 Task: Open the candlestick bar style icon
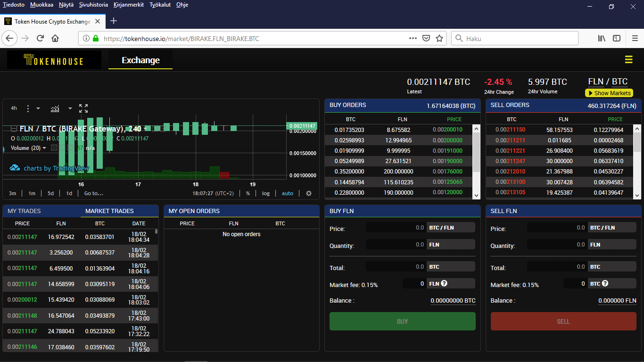pyautogui.click(x=28, y=108)
